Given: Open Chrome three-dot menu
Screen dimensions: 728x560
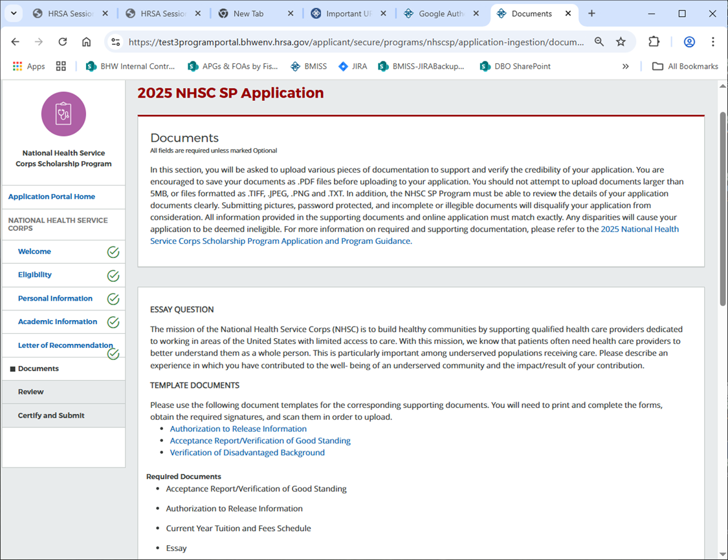Looking at the screenshot, I should [712, 42].
